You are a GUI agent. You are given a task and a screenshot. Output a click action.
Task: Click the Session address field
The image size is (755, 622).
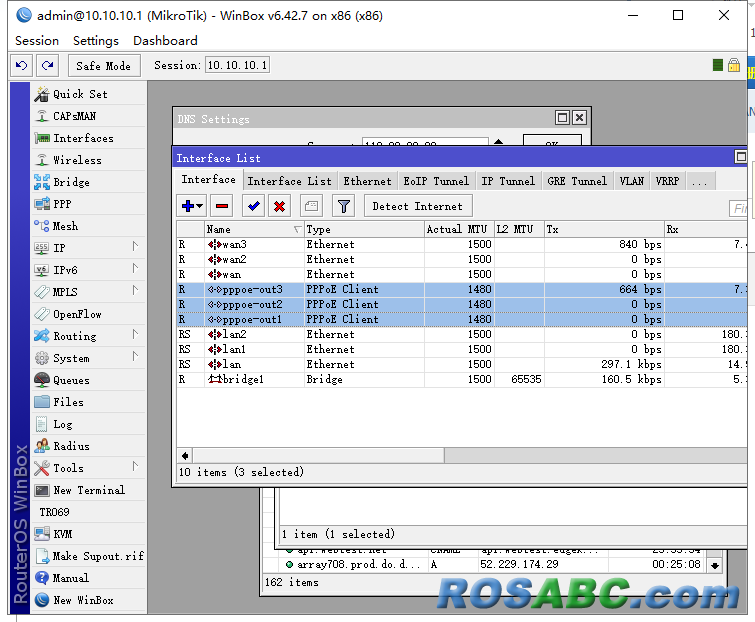pos(237,65)
